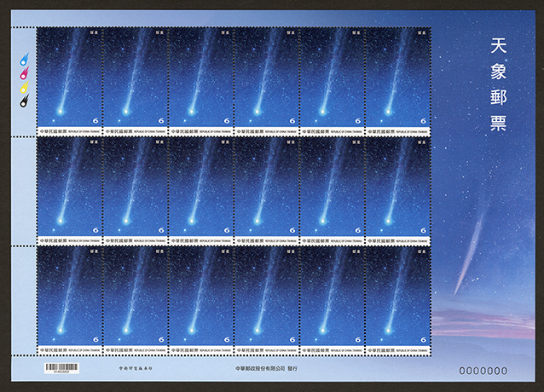Click the yellow comet color registration mark
Image resolution: width=544 pixels, height=392 pixels.
pos(24,87)
